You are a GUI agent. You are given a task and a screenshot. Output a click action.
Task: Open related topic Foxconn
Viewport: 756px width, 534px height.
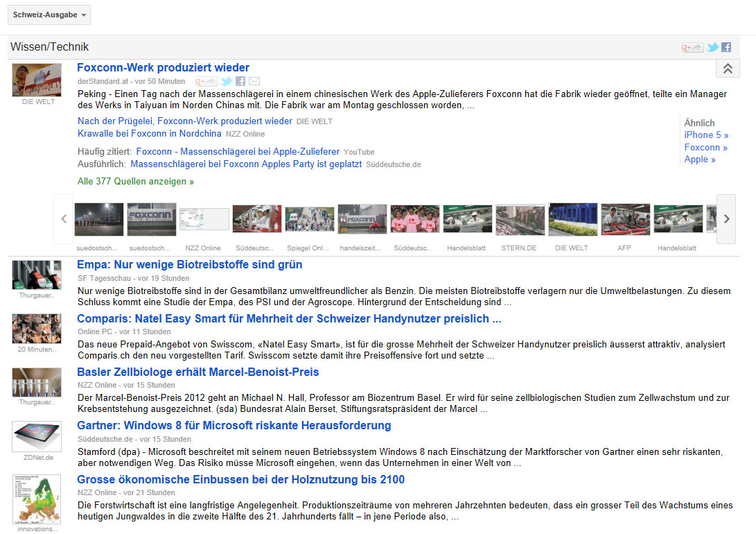click(706, 148)
